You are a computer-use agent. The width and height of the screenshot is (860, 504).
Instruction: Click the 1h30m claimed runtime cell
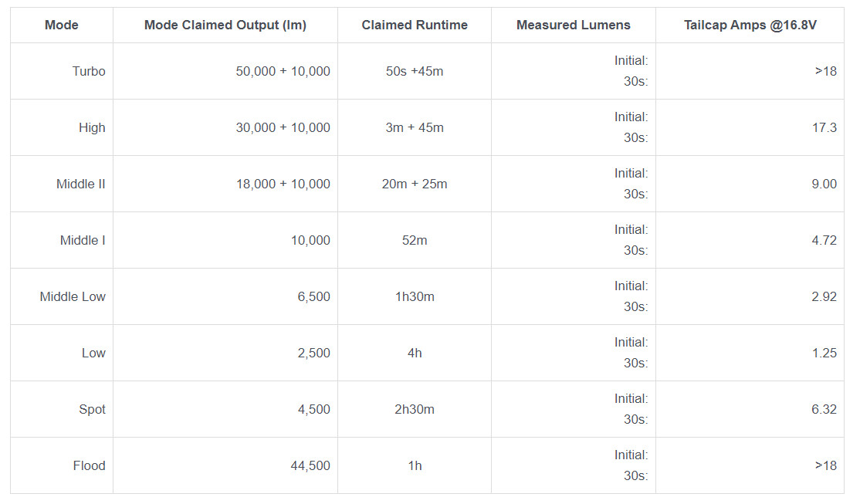pyautogui.click(x=415, y=296)
